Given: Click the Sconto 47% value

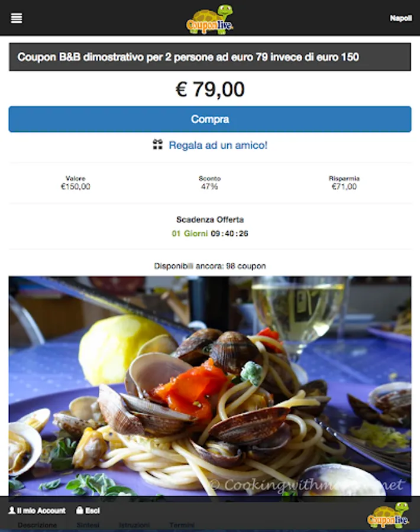Looking at the screenshot, I should tap(209, 186).
